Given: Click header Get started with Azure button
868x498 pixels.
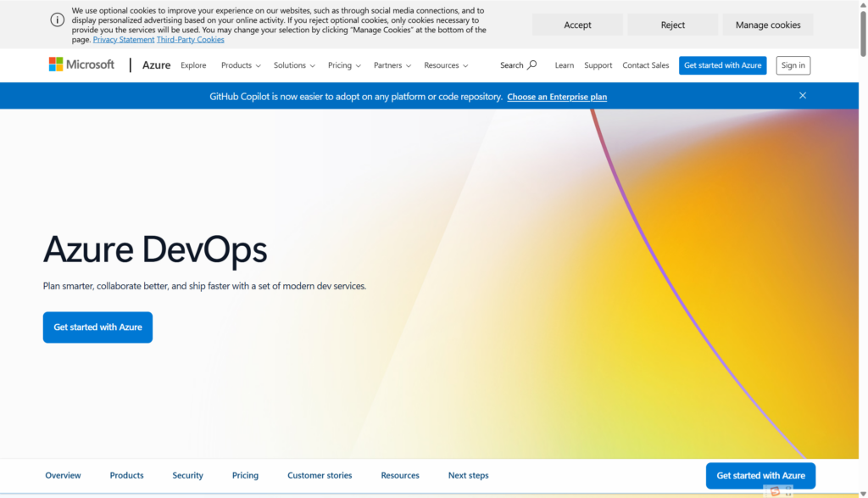Looking at the screenshot, I should click(722, 65).
